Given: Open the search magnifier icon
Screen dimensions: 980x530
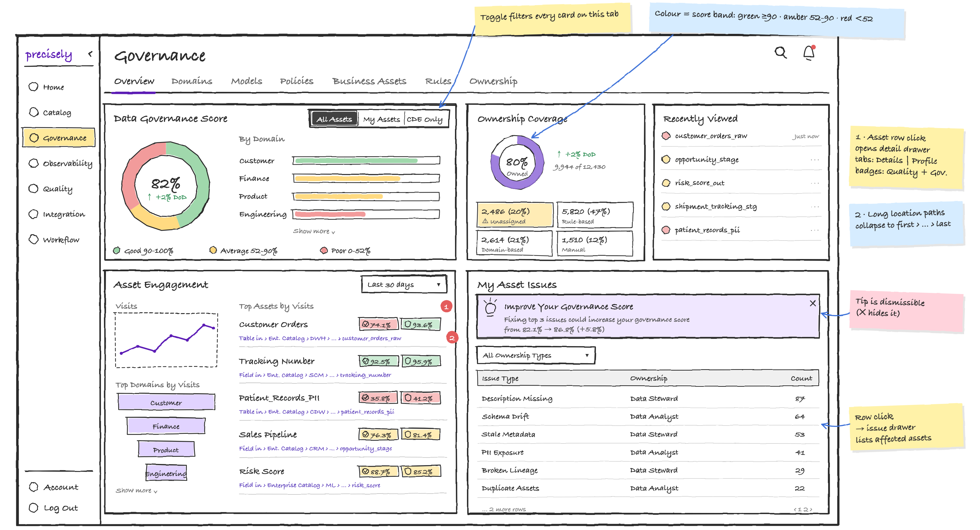Looking at the screenshot, I should pyautogui.click(x=781, y=52).
